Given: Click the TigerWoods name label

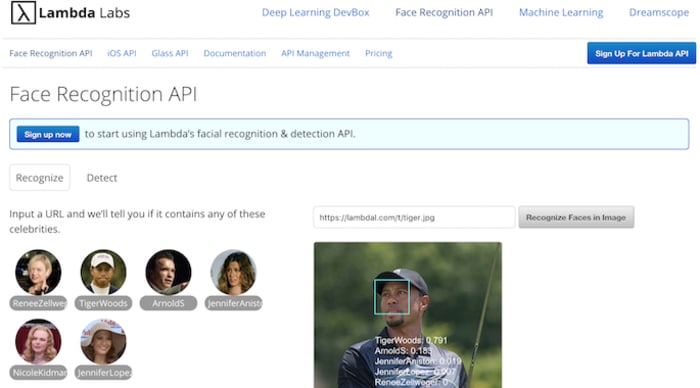Looking at the screenshot, I should point(103,303).
